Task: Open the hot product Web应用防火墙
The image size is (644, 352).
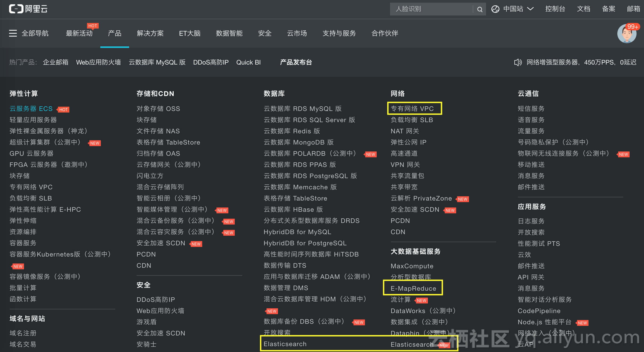Action: [98, 62]
